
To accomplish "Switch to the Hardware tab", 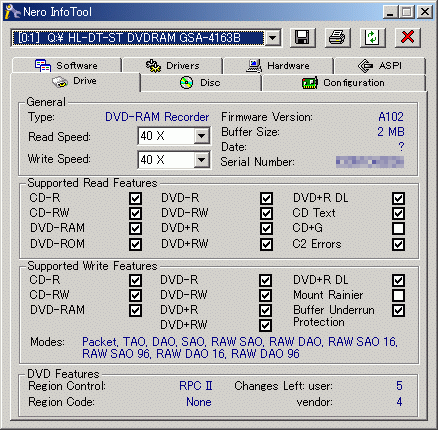I will 278,66.
